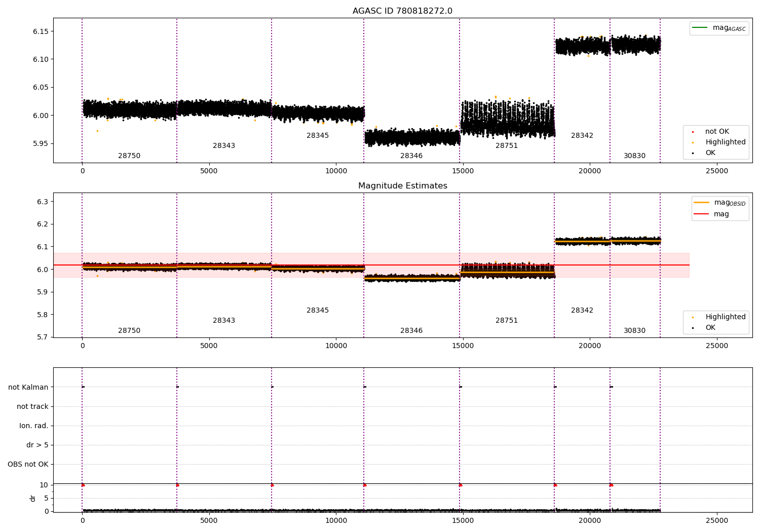Click obsid label 28343 in Magnitude Estimates plot
The width and height of the screenshot is (760, 532).
tap(224, 321)
